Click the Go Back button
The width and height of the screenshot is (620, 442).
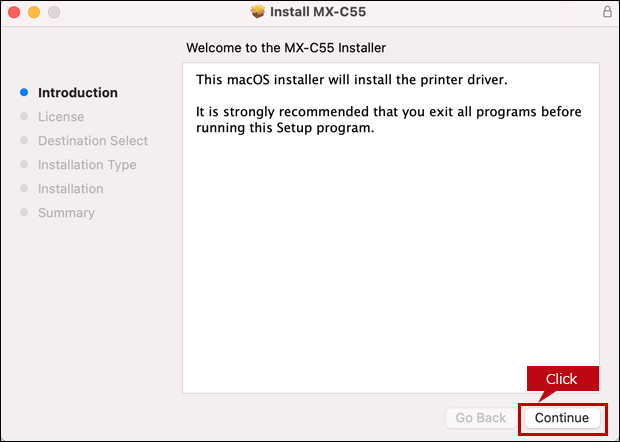[480, 417]
